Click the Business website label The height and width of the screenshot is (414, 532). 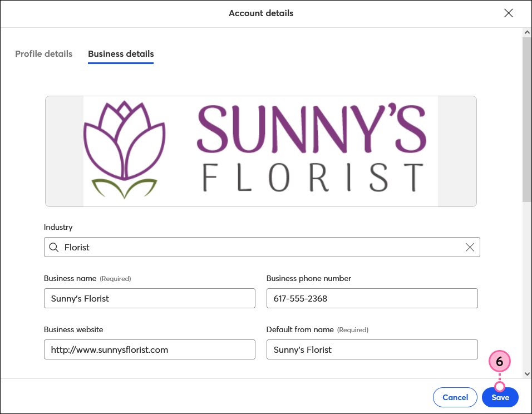pyautogui.click(x=73, y=329)
